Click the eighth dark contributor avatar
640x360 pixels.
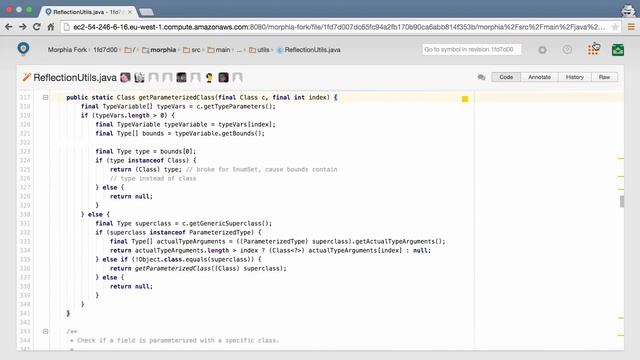(223, 77)
